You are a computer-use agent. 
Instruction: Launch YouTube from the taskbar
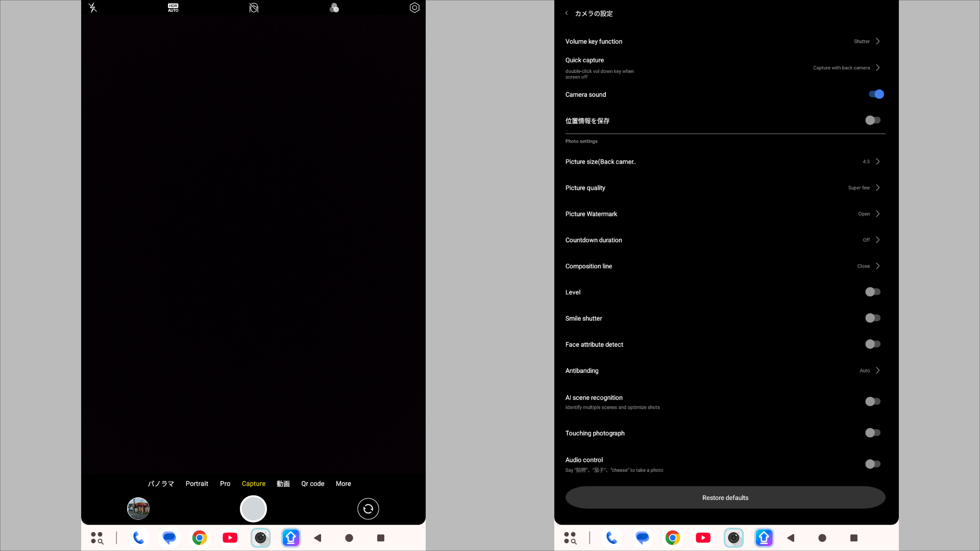[230, 538]
